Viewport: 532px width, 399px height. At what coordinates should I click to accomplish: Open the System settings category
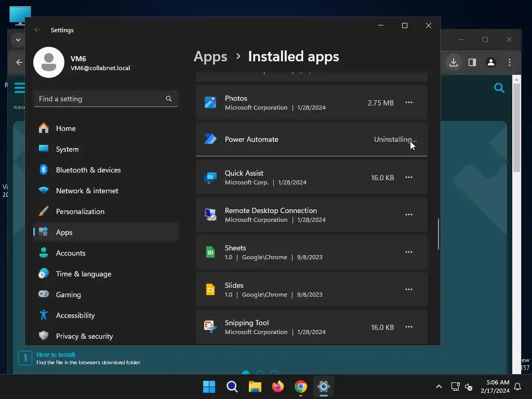tap(106, 149)
